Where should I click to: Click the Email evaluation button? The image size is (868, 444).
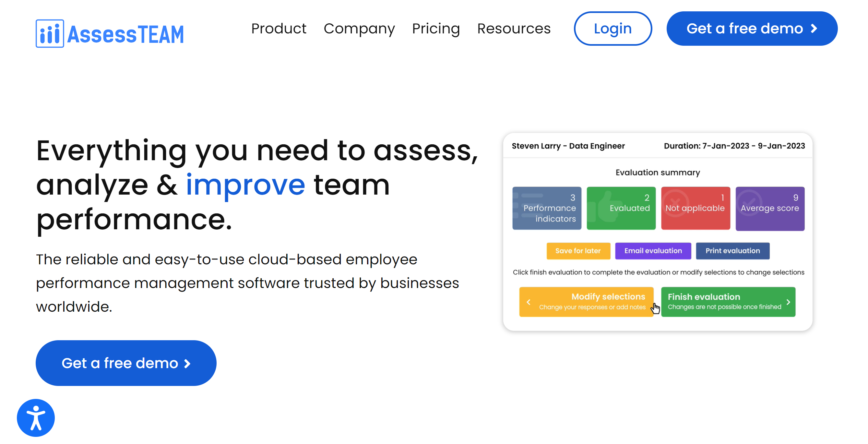(653, 250)
